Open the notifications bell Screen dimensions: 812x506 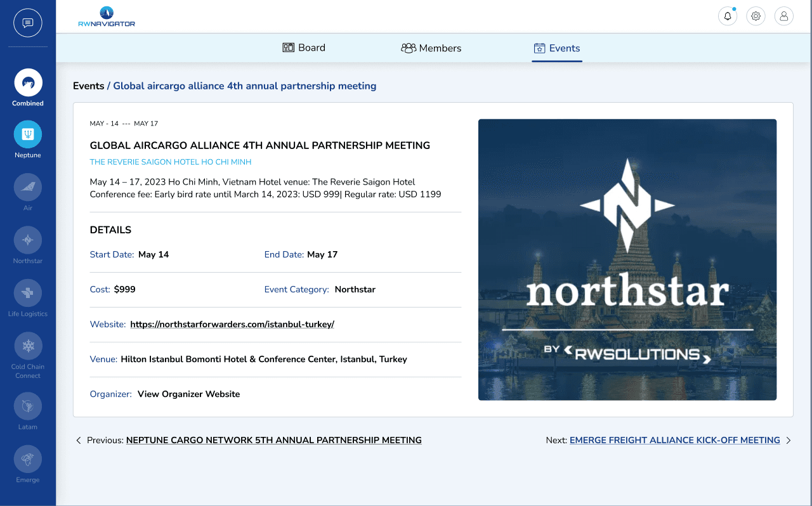[x=728, y=16]
